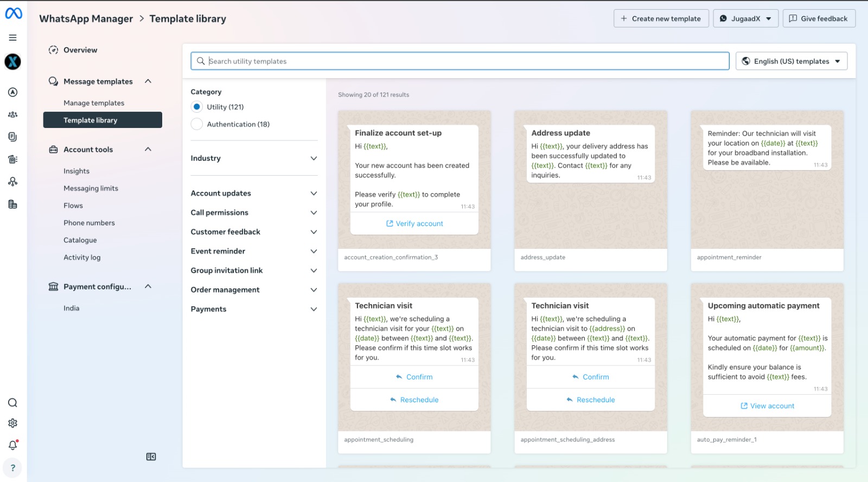The width and height of the screenshot is (868, 482).
Task: Open the hamburger menu icon
Action: click(x=12, y=37)
